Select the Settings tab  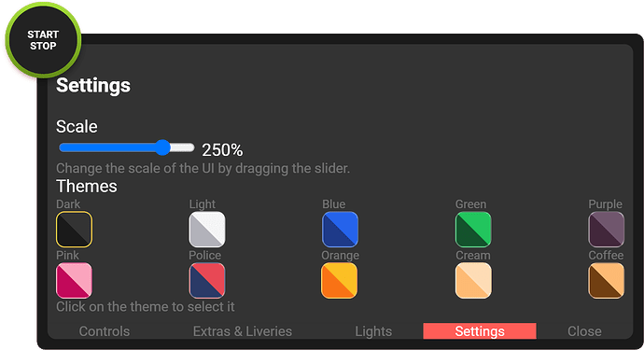point(480,331)
